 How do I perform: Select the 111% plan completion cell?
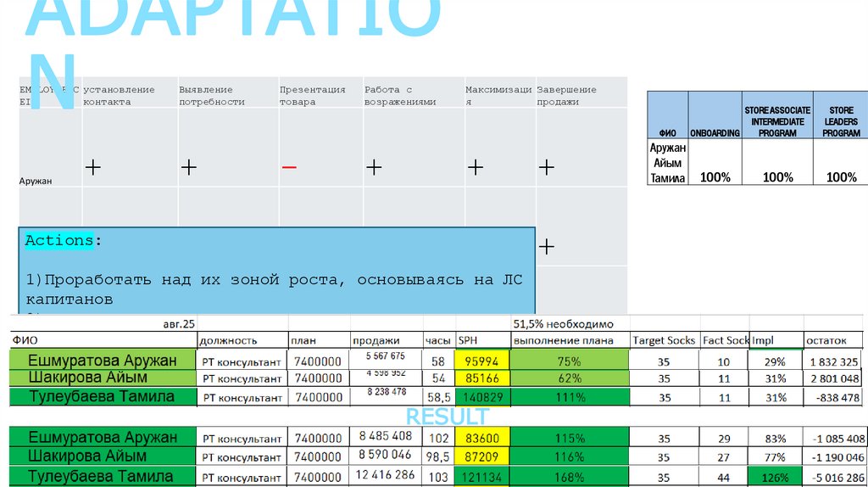tap(569, 397)
